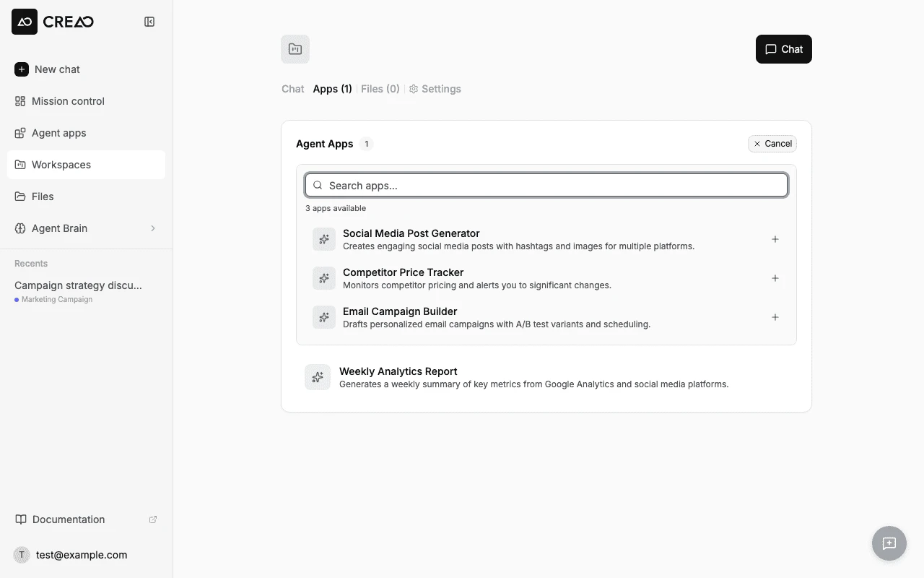Image resolution: width=924 pixels, height=578 pixels.
Task: Add Social Media Post Generator with plus button
Action: point(775,239)
